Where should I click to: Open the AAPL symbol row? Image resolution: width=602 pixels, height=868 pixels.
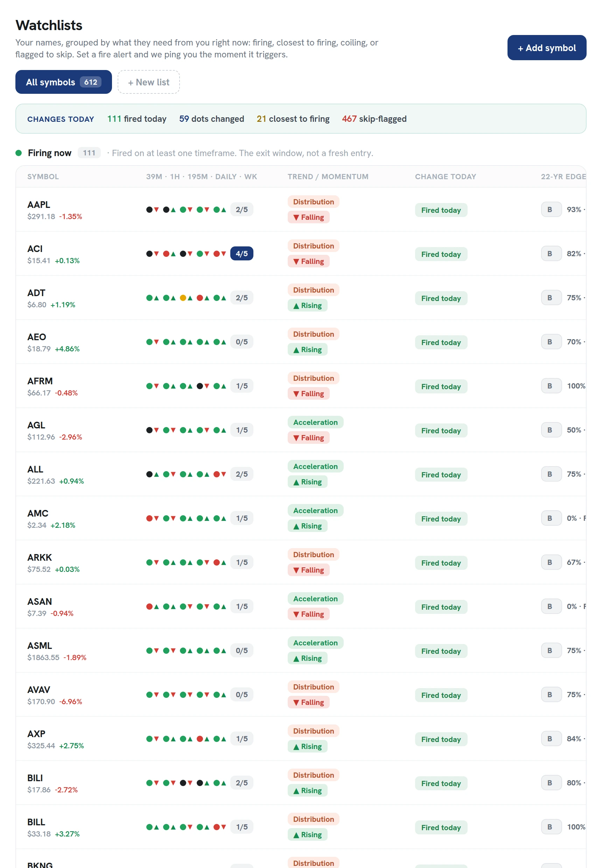click(301, 209)
